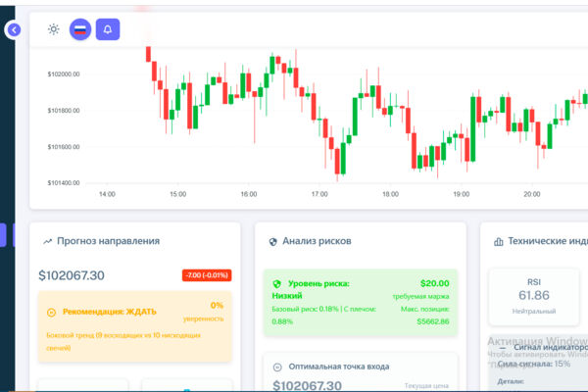Click the shield icon beside Анализ рисков

(273, 242)
